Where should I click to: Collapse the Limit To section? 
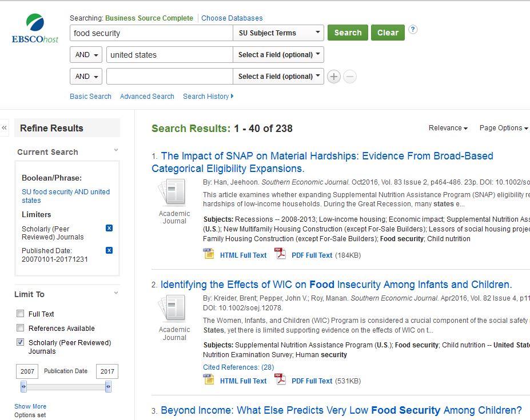pos(116,293)
